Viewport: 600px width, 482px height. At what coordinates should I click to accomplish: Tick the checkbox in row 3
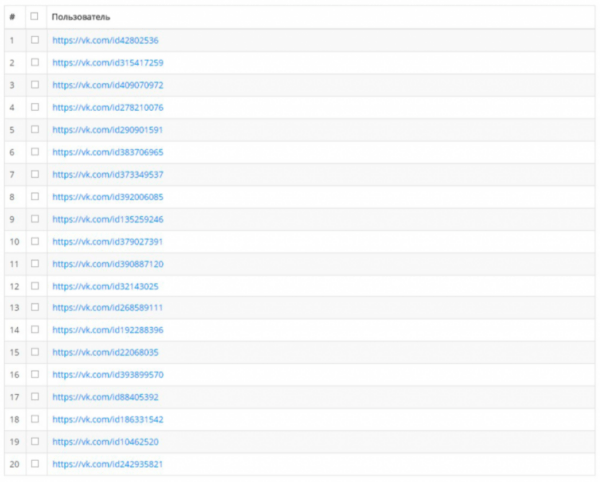[x=35, y=85]
